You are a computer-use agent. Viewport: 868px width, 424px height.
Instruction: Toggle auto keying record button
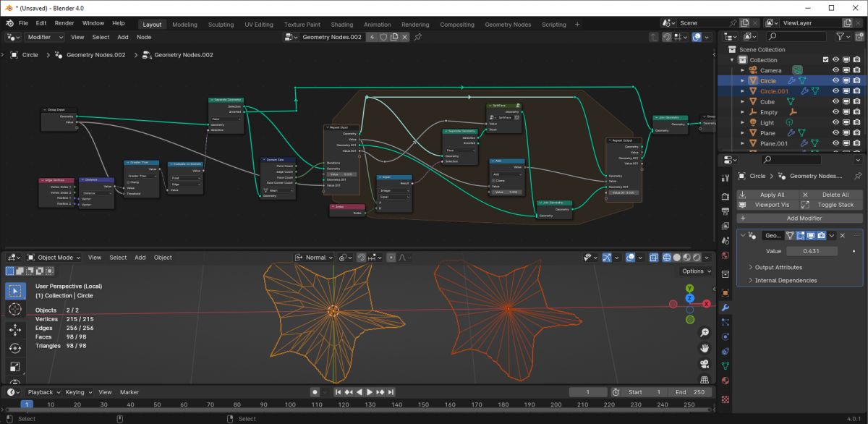315,392
